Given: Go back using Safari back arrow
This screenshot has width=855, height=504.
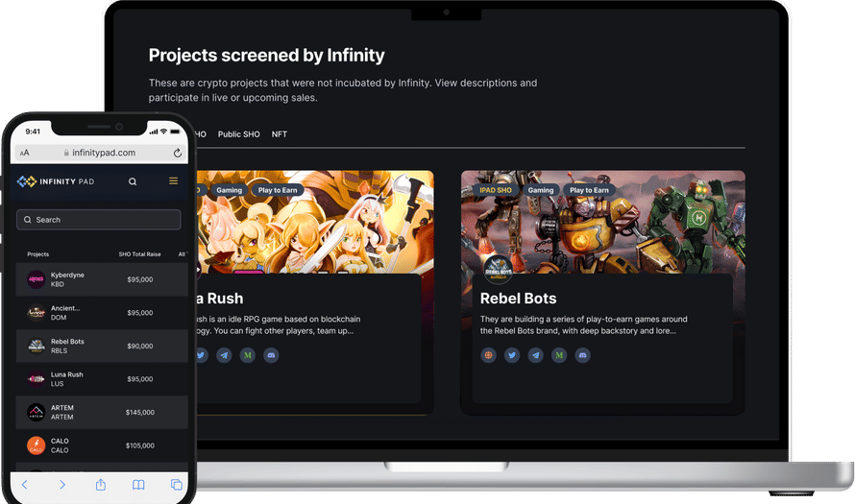Looking at the screenshot, I should pyautogui.click(x=24, y=485).
